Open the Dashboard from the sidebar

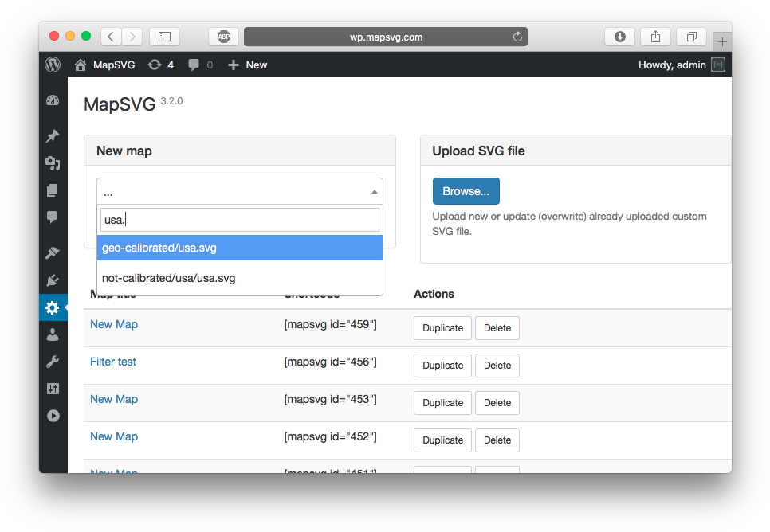tap(53, 100)
